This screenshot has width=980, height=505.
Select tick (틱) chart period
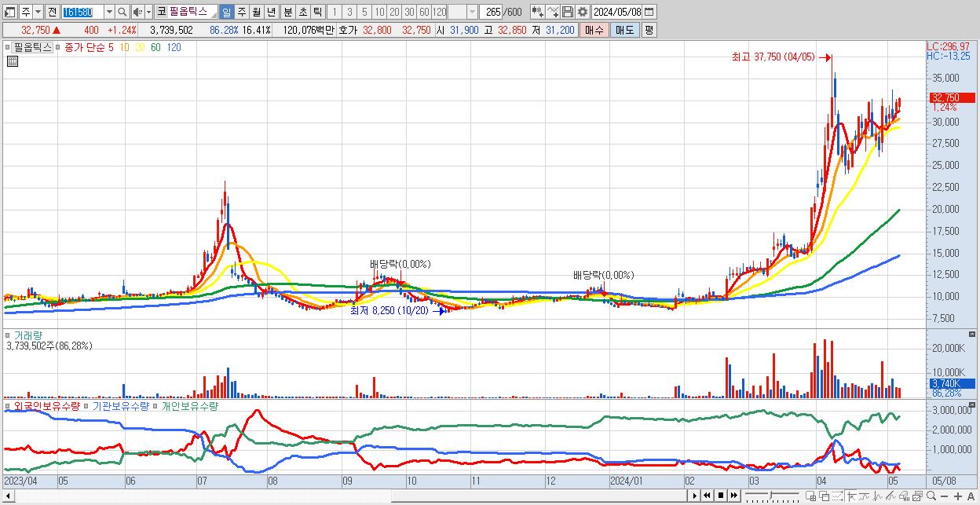click(x=317, y=12)
